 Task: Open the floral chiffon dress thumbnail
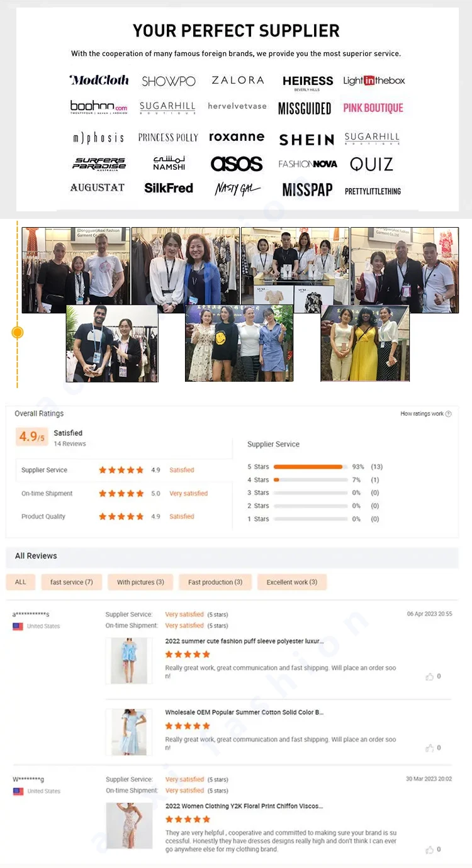pos(129,826)
